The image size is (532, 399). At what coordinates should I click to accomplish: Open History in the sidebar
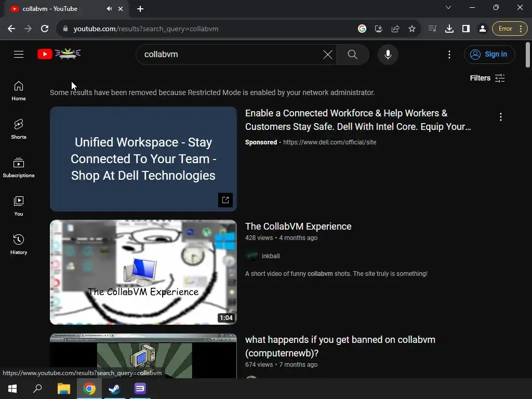point(19,244)
